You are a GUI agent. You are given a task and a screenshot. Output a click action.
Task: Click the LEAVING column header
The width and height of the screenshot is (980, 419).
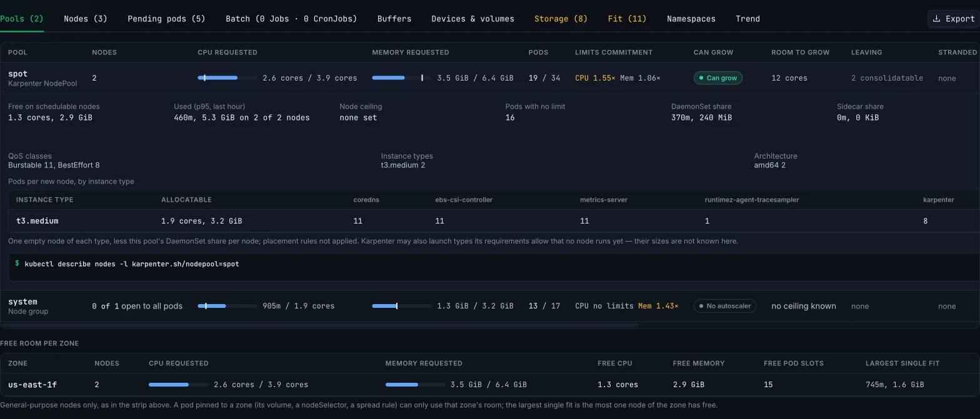coord(867,52)
